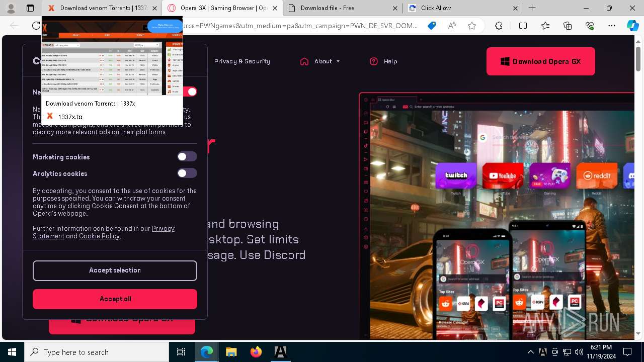This screenshot has width=644, height=362.
Task: Open the Favorites list icon
Action: tap(545, 26)
